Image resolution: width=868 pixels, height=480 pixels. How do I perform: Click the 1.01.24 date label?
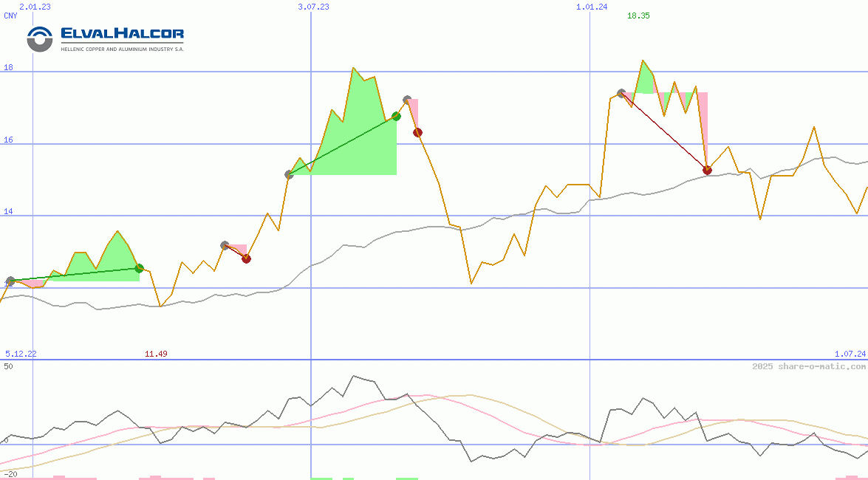point(592,7)
